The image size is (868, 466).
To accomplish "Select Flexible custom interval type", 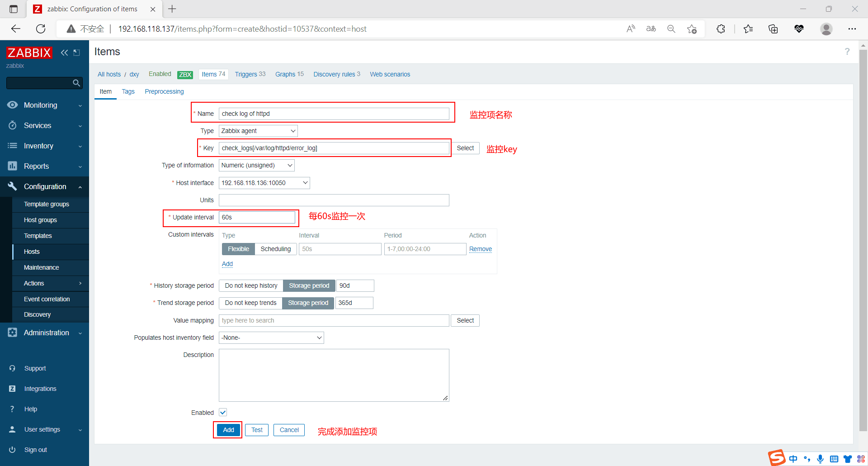I will tap(238, 249).
